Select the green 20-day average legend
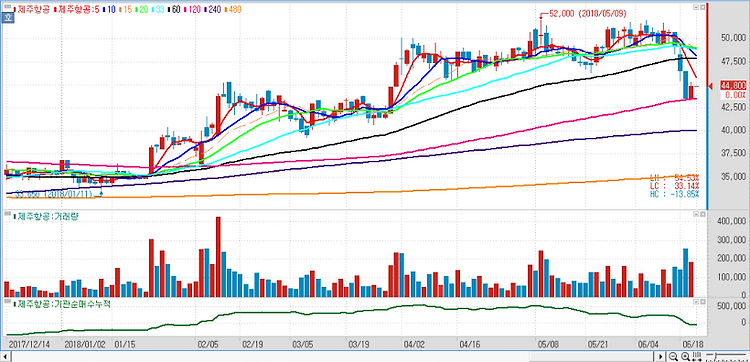The image size is (750, 362). [x=141, y=9]
